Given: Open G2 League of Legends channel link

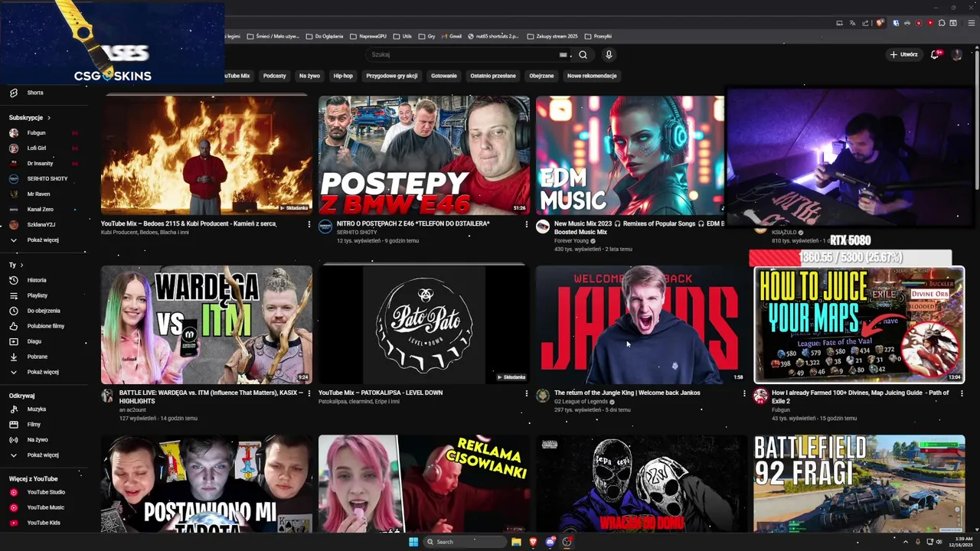Looking at the screenshot, I should tap(581, 402).
